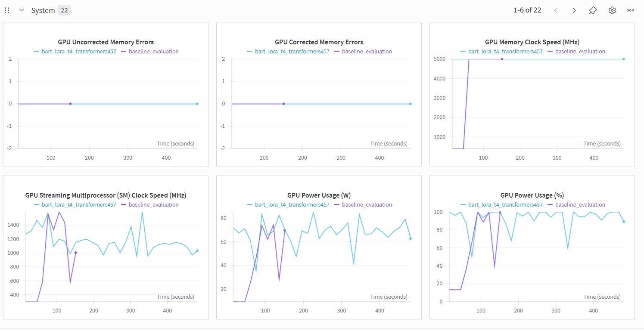Click the 1-6 of 22 pagination text

point(527,10)
